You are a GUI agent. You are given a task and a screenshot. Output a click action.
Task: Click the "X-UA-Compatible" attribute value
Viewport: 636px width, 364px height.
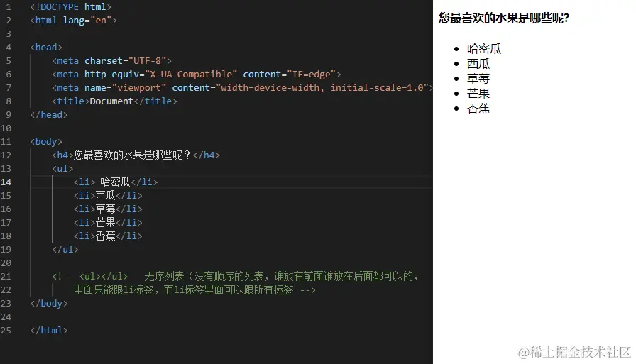point(191,75)
